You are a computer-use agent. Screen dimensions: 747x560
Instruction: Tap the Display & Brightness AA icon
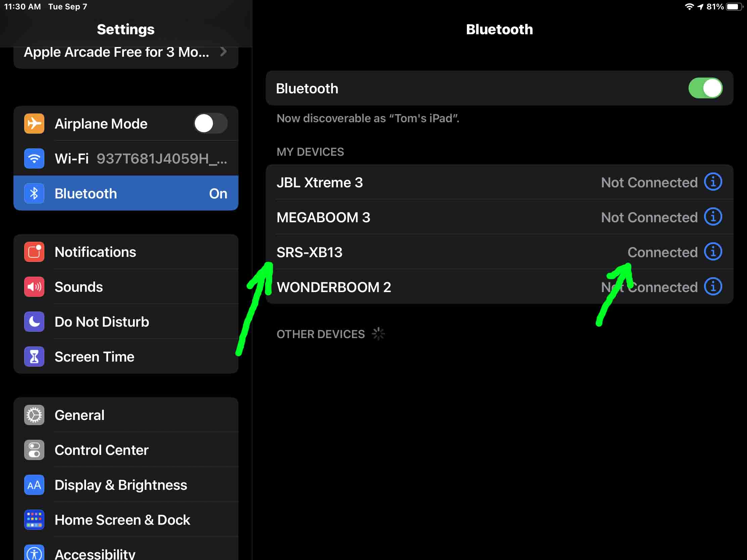pyautogui.click(x=34, y=485)
